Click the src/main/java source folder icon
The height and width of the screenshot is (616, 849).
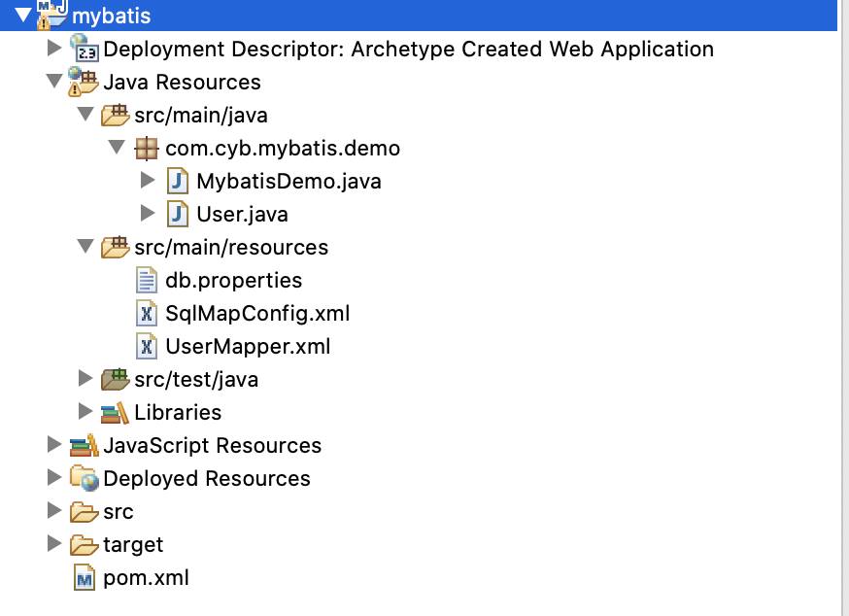pos(115,115)
